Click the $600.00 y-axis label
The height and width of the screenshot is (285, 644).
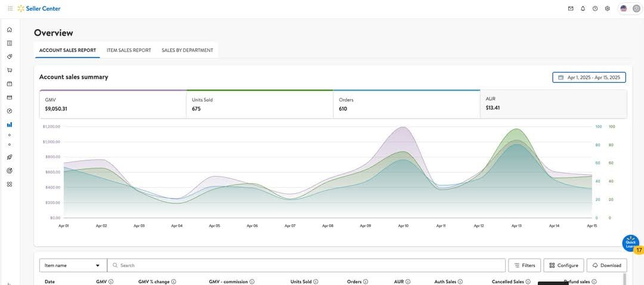pos(52,172)
